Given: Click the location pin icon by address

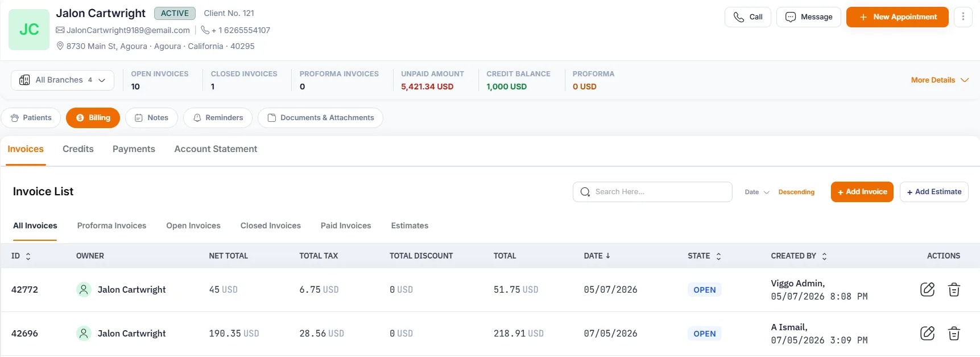Looking at the screenshot, I should click(60, 46).
